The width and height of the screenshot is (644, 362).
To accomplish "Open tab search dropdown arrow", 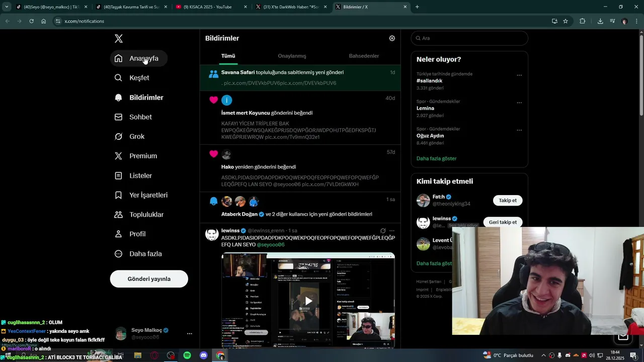I will [7, 7].
